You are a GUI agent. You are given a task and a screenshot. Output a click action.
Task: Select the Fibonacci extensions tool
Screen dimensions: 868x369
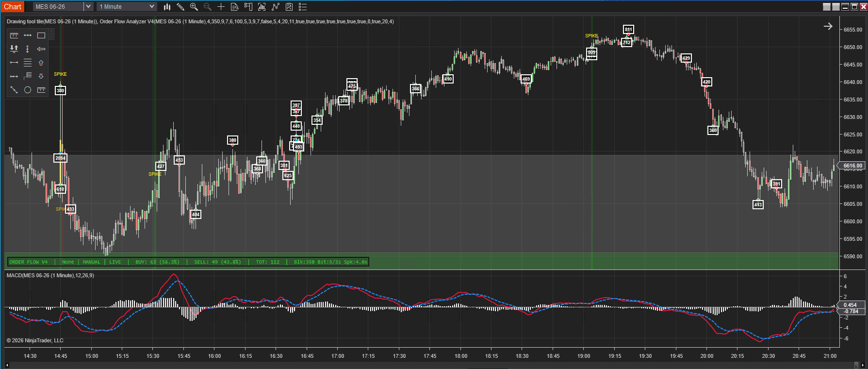[x=28, y=76]
